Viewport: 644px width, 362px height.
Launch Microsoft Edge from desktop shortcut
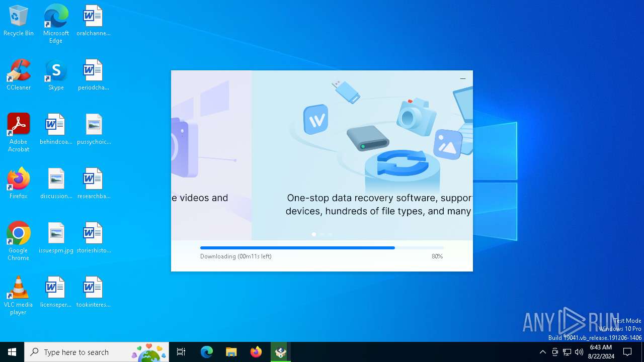(56, 24)
